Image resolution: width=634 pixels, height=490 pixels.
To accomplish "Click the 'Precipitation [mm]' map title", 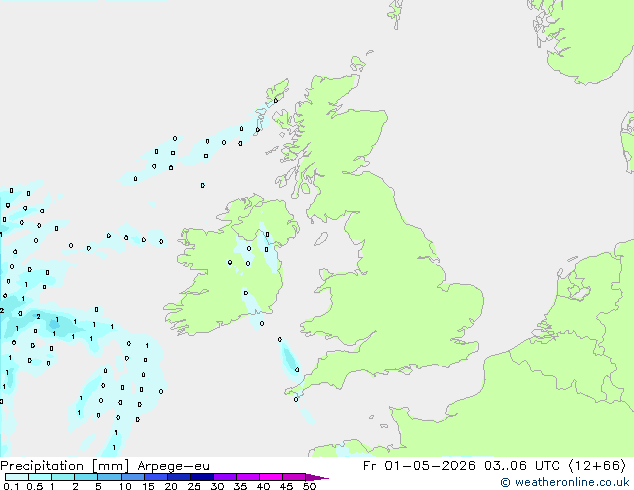I will pos(65,466).
